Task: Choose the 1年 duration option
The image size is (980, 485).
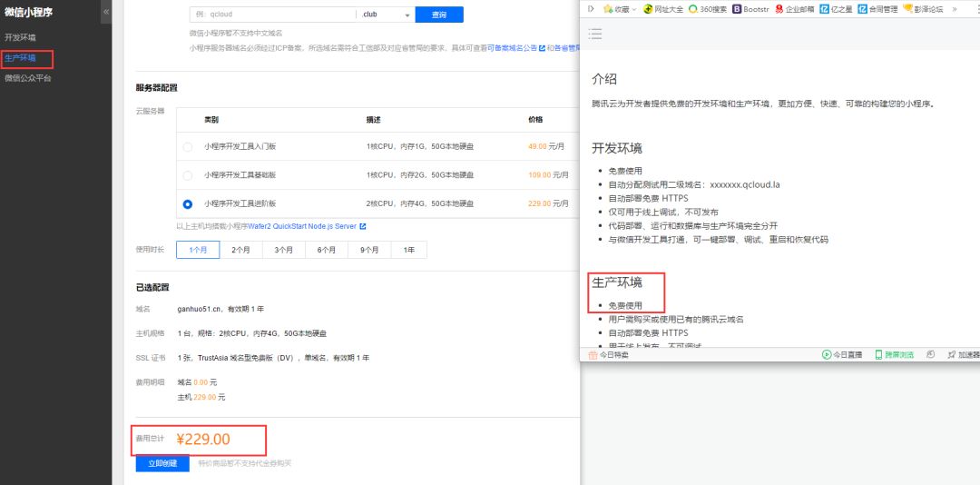Action: click(x=408, y=250)
